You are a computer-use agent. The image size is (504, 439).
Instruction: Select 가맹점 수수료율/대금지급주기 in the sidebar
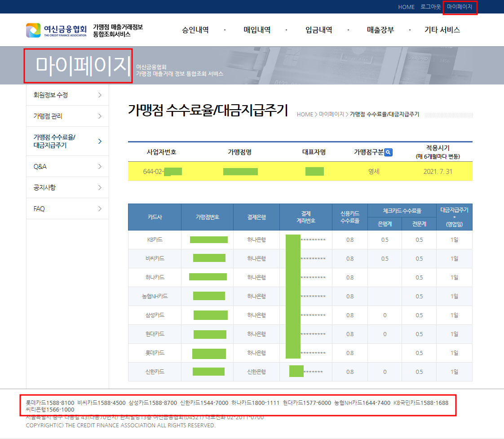point(55,141)
